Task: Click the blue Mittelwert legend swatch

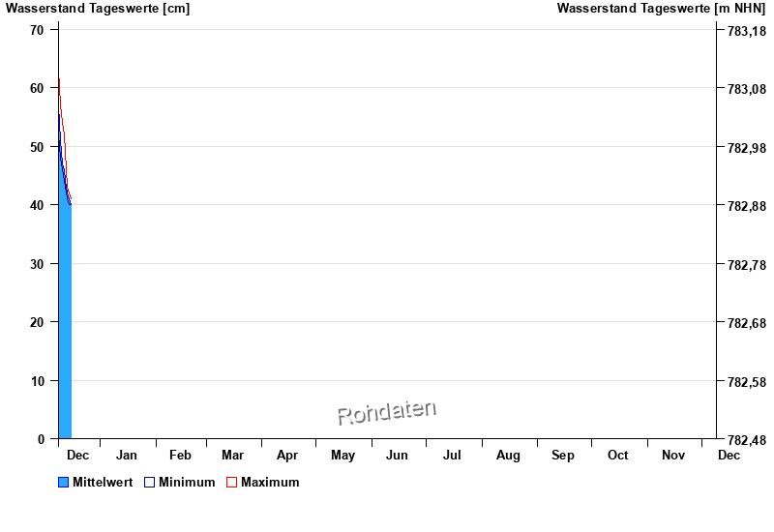Action: pos(64,483)
